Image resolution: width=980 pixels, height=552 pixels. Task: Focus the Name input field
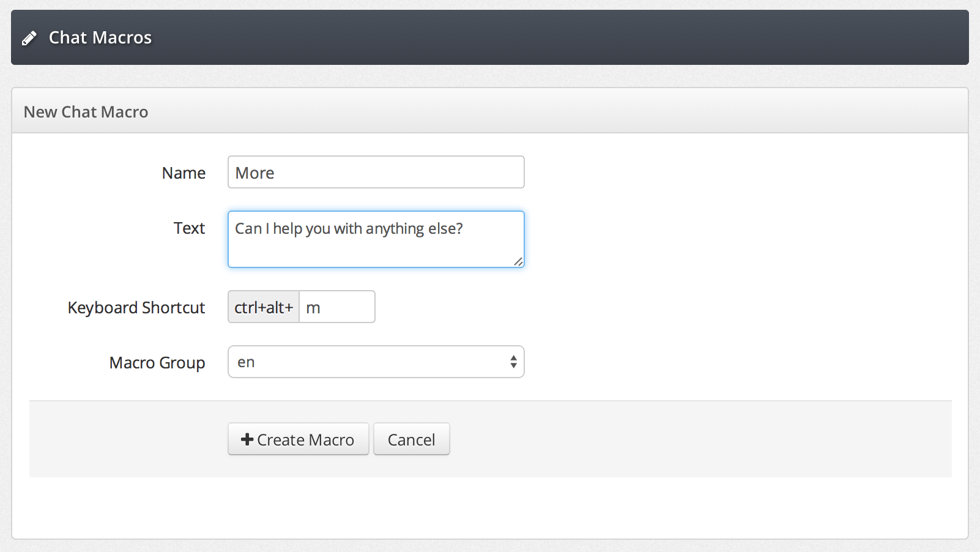tap(376, 173)
